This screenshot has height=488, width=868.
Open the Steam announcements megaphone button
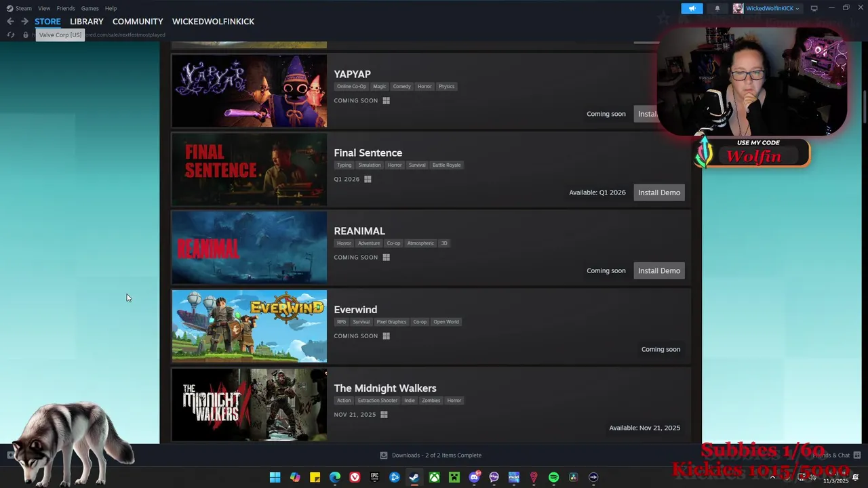(692, 8)
